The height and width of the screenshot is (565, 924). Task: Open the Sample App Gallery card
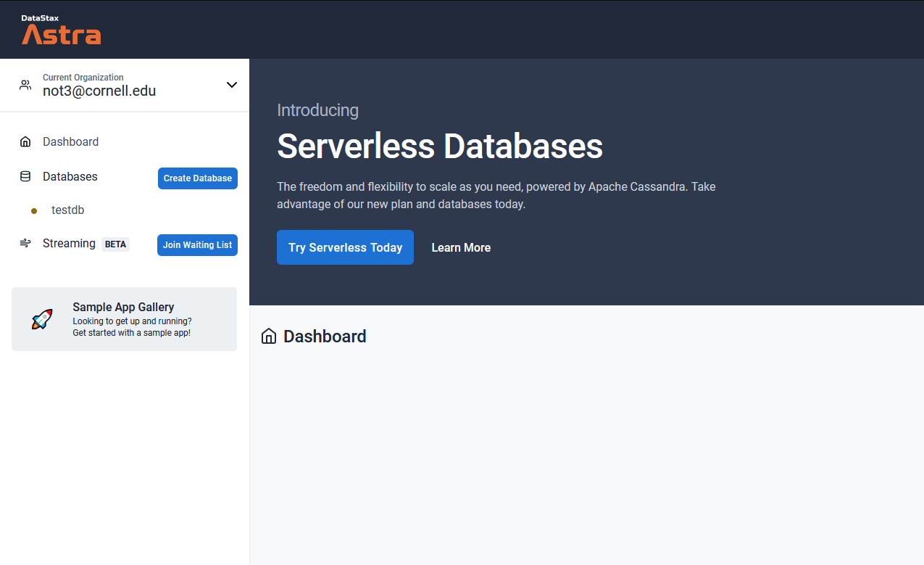(124, 319)
